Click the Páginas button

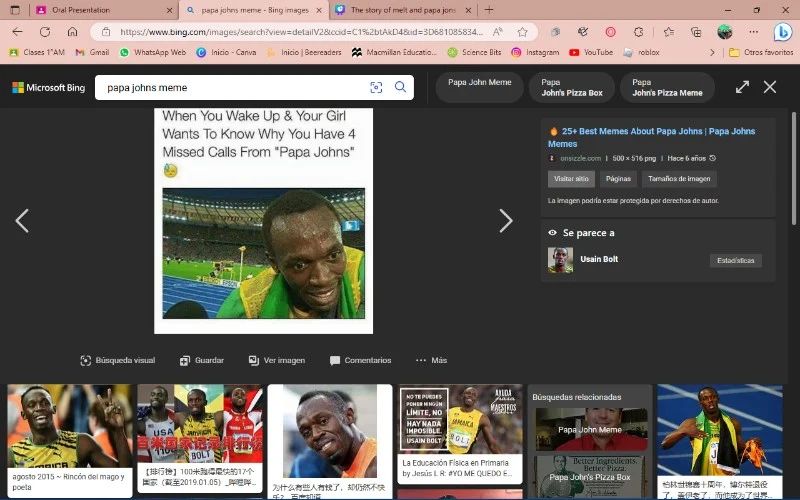coord(618,179)
